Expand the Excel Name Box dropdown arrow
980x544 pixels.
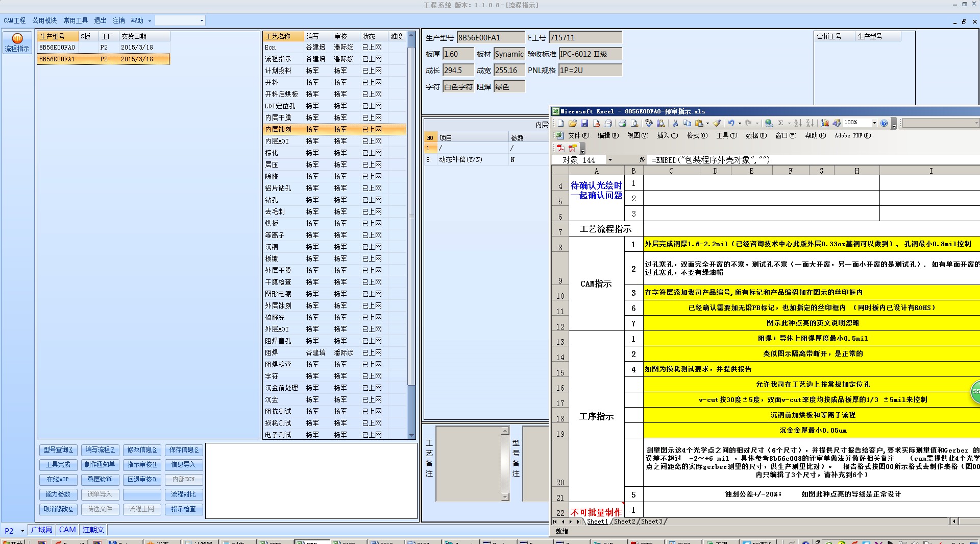(609, 160)
